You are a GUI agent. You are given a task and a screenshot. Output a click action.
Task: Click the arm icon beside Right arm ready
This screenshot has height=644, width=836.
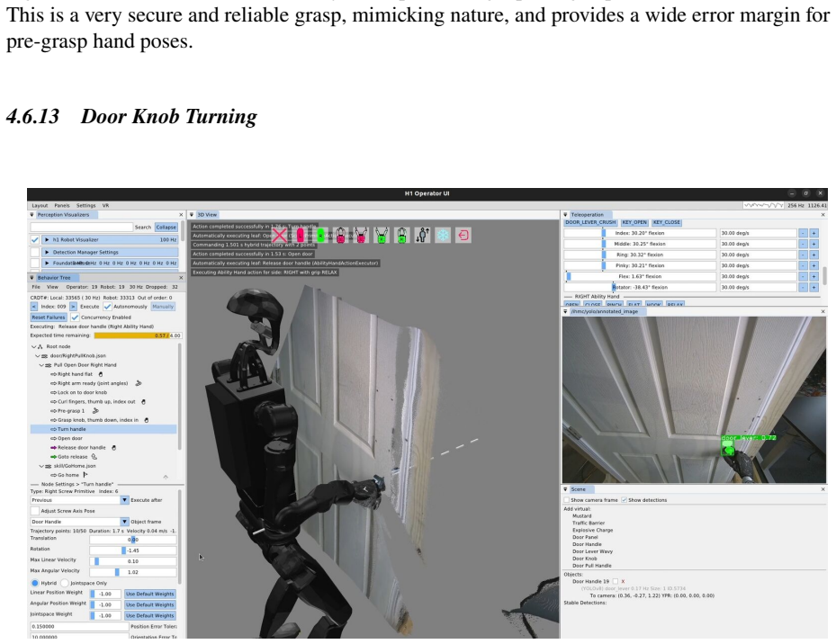coord(139,383)
